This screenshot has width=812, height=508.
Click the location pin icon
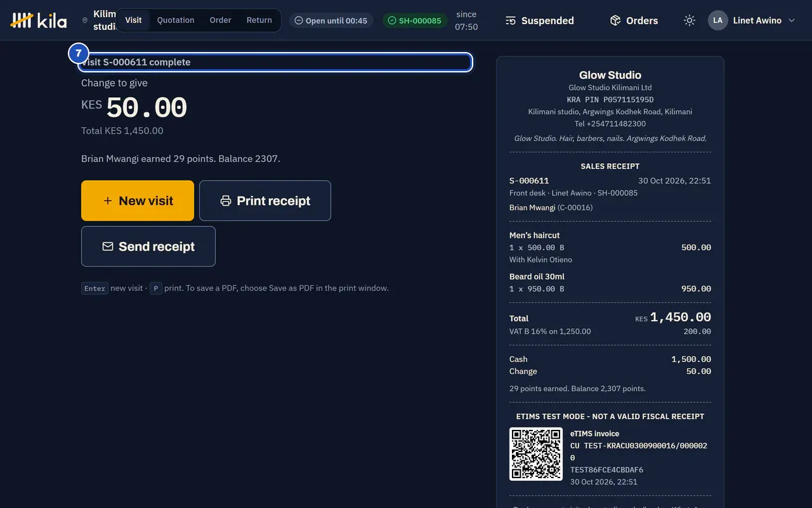point(85,20)
